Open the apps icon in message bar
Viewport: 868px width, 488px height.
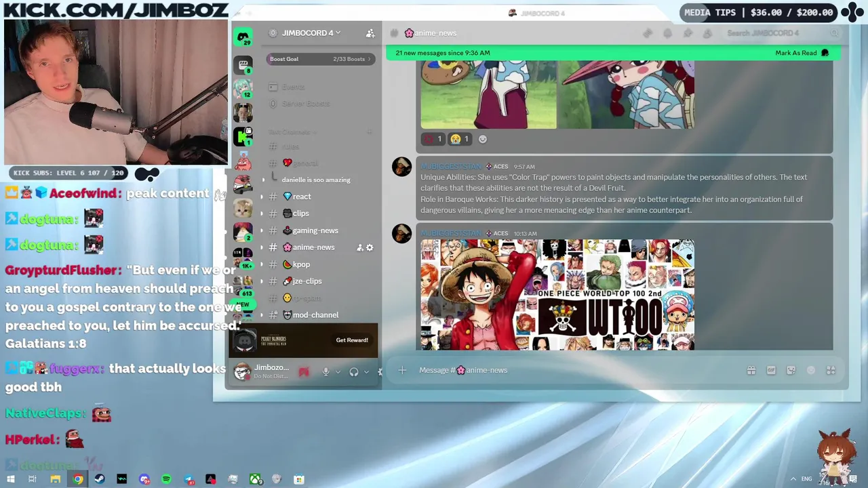(831, 370)
